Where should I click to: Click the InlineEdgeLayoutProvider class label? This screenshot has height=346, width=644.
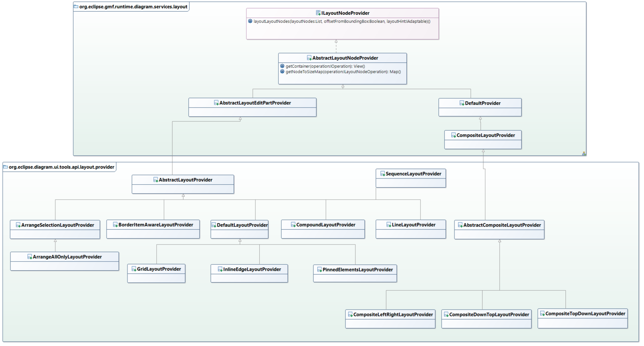pos(252,269)
